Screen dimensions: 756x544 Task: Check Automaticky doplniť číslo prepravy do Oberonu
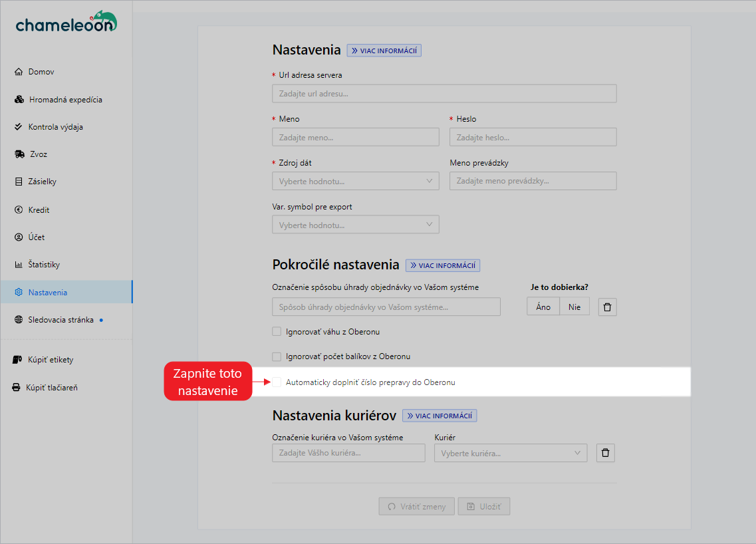[277, 382]
